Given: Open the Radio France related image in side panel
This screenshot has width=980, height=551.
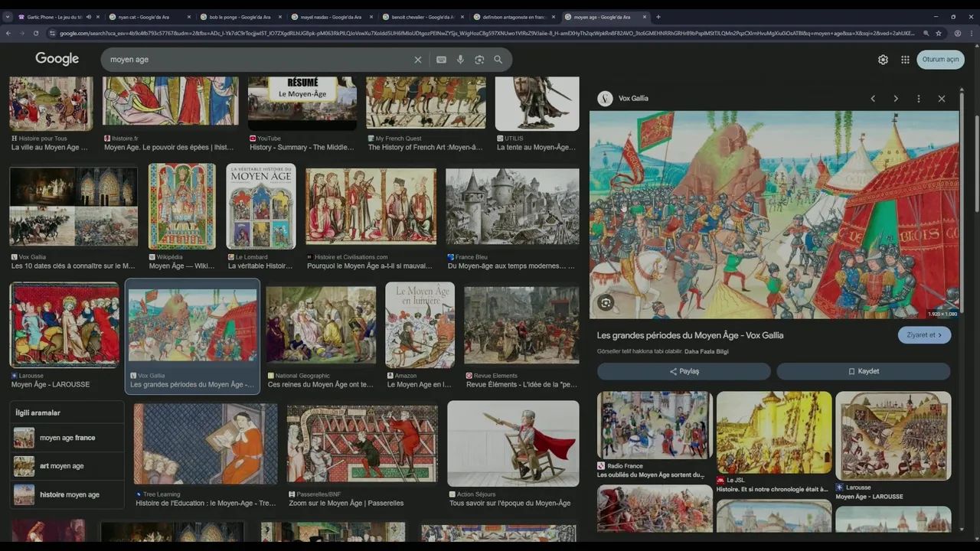Looking at the screenshot, I should (x=655, y=425).
